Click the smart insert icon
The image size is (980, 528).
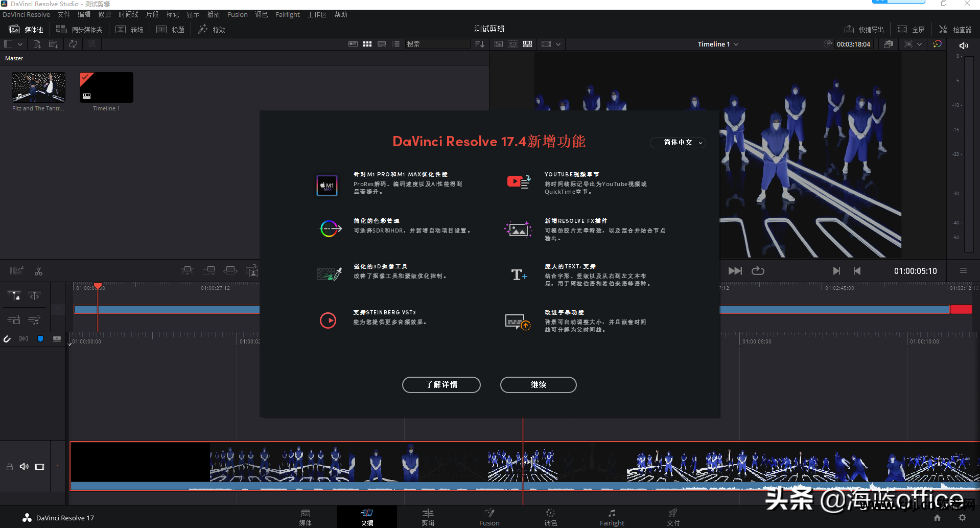coord(188,270)
